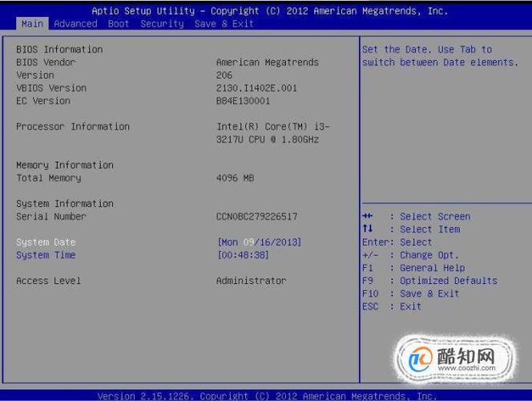Click the highlighted month field 09
This screenshot has height=401, width=532.
[x=248, y=242]
